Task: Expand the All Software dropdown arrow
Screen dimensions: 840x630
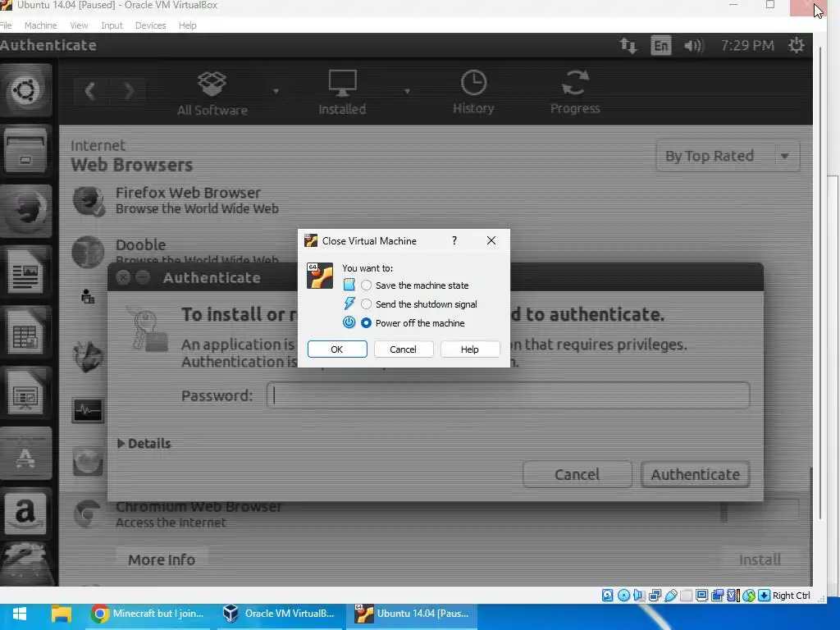Action: coord(276,91)
